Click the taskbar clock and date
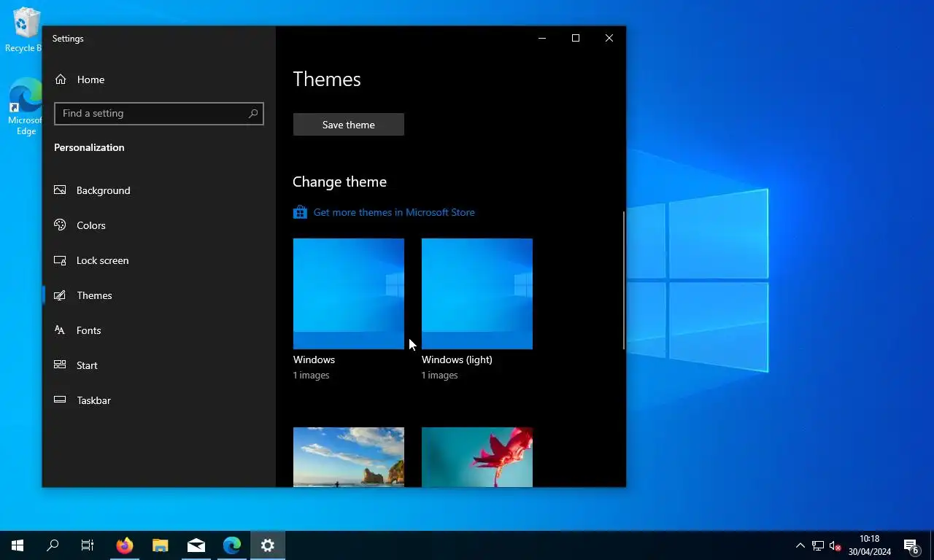Viewport: 934px width, 560px height. pyautogui.click(x=869, y=545)
